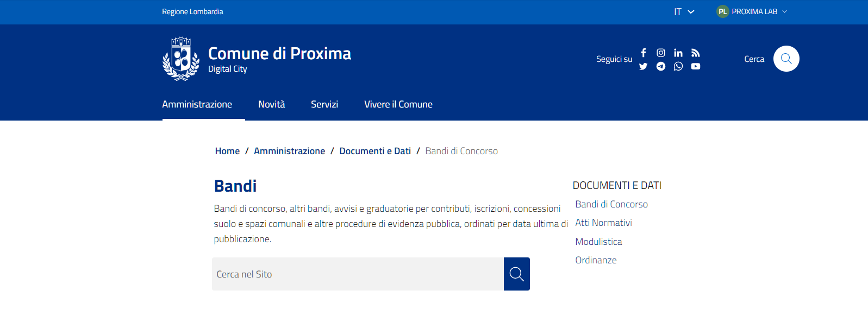Go to Servizi in main navigation

[324, 104]
